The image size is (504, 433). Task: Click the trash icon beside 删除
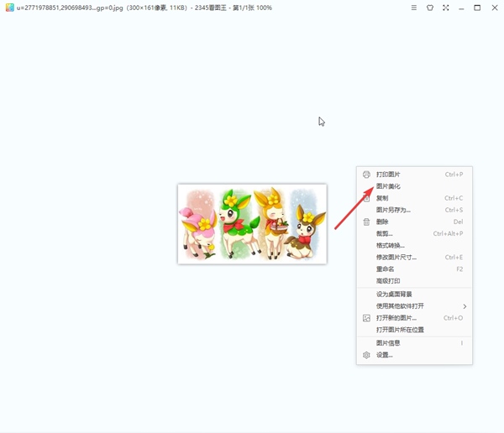pyautogui.click(x=366, y=222)
